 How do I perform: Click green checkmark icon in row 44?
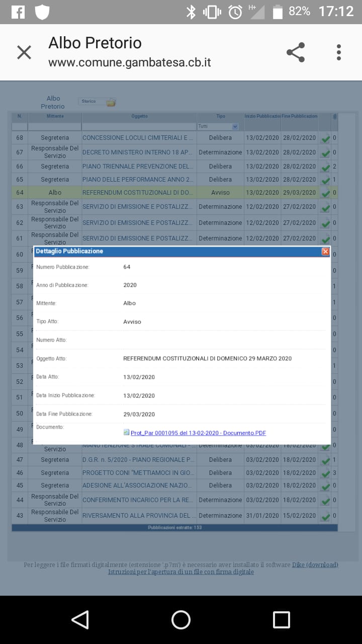(x=325, y=501)
